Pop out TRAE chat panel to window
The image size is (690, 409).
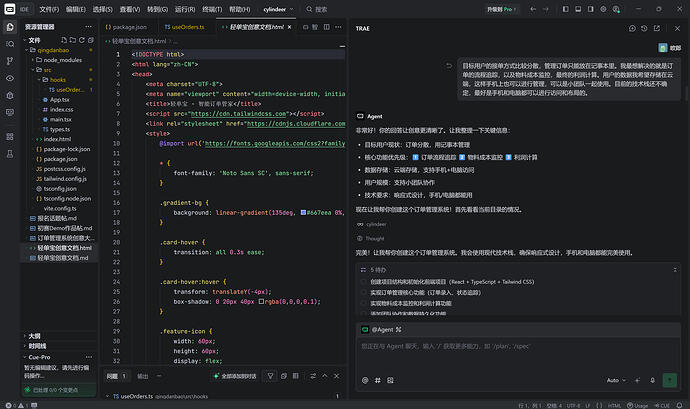657,28
